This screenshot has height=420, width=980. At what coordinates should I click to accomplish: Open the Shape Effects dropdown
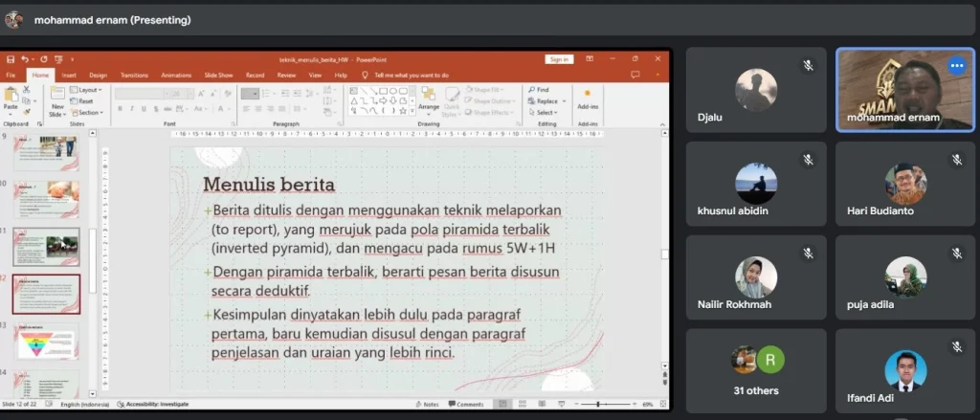click(x=489, y=113)
